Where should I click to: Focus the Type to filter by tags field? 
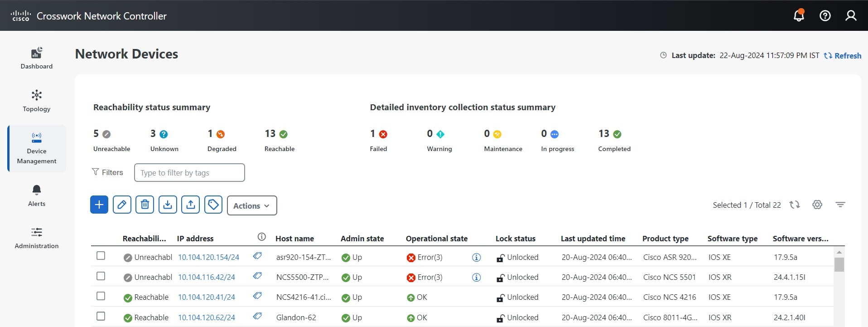[x=189, y=172]
